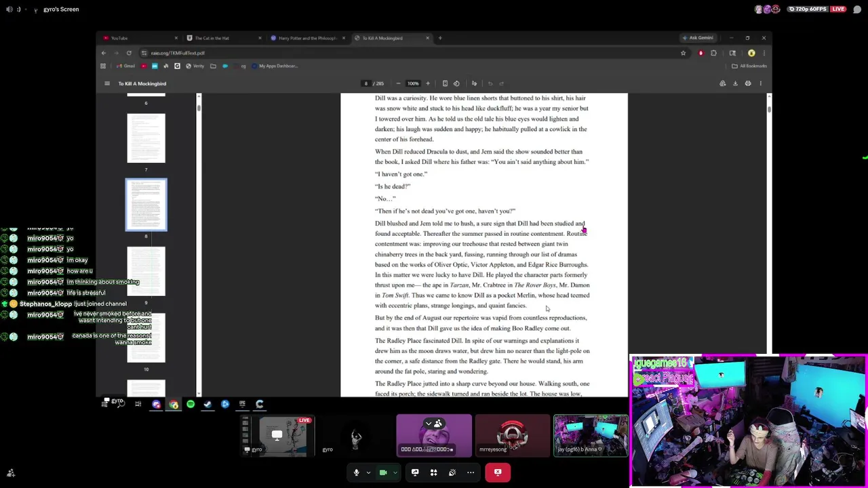The image size is (868, 488).
Task: Open the Discord soundboard
Action: click(452, 472)
